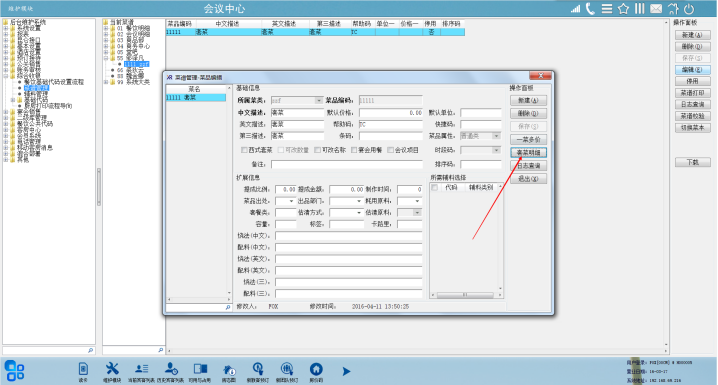Open the home icon in bottom toolbar
Viewport: 718px width, 385px height.
click(x=316, y=369)
